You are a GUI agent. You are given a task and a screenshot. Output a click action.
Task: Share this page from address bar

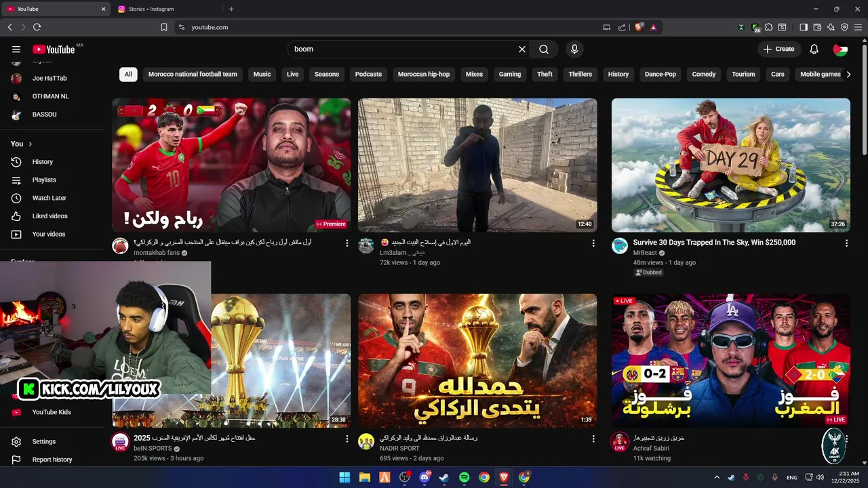coord(622,27)
